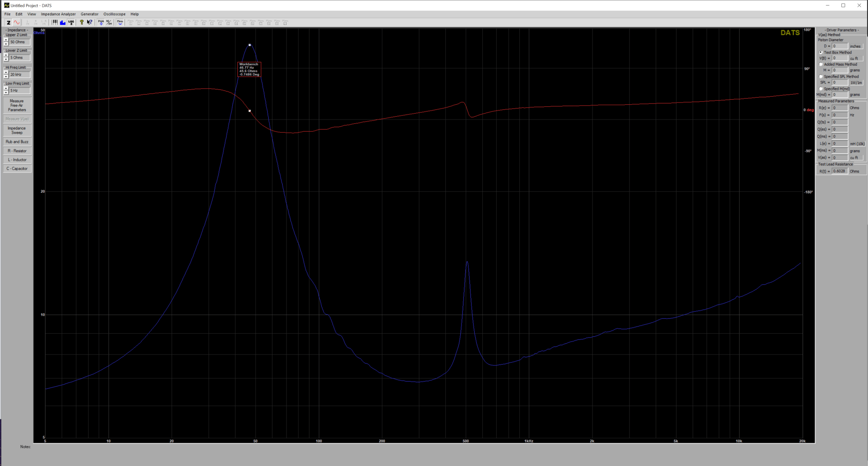Activate the context help arrow-question icon
The height and width of the screenshot is (466, 868).
click(90, 22)
